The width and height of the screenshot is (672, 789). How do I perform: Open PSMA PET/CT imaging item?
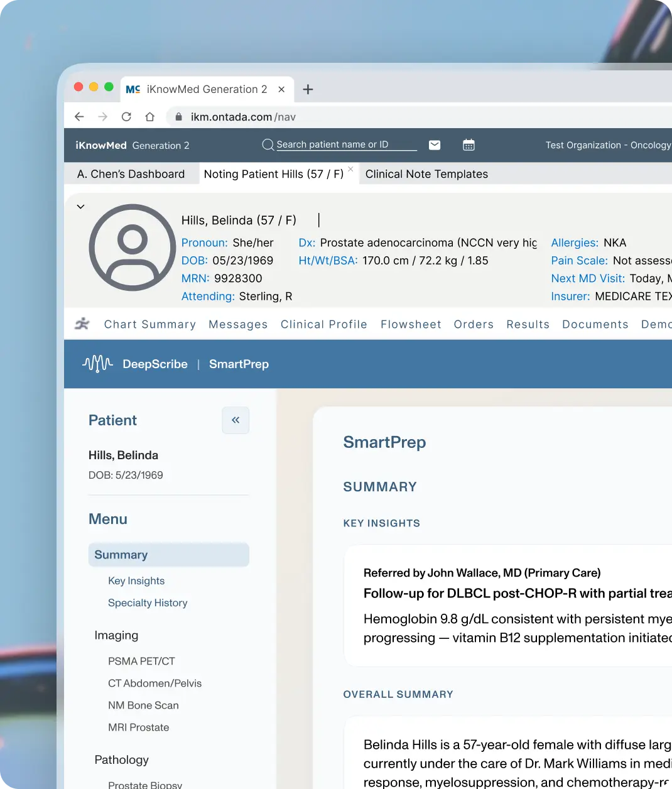tap(141, 661)
